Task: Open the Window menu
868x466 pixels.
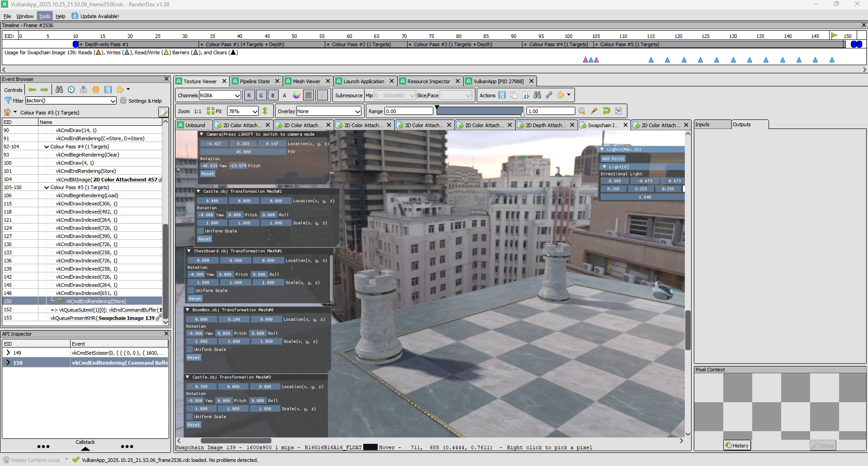Action: (x=25, y=16)
